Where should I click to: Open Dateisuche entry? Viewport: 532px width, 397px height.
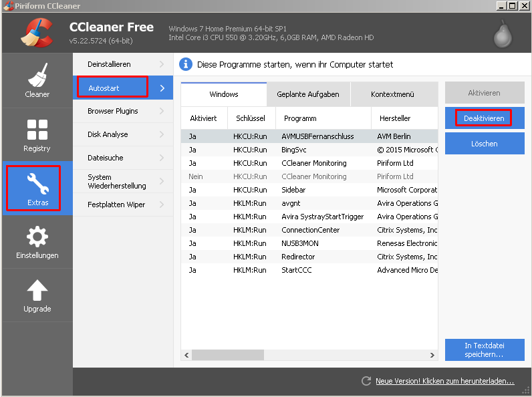(123, 158)
